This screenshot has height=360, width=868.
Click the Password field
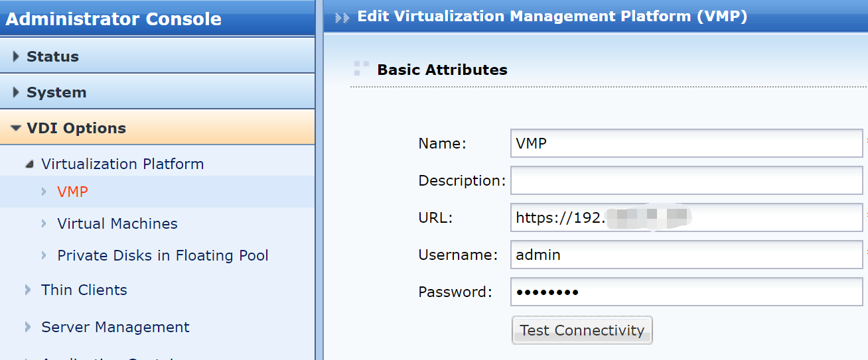(686, 292)
